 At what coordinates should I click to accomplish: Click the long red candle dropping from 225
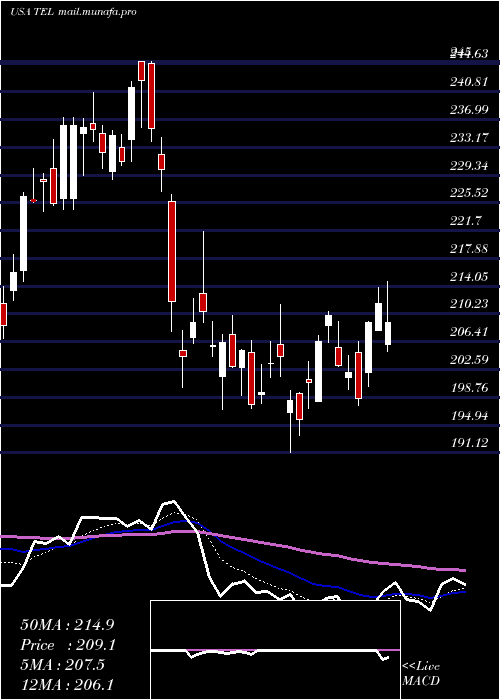172,251
